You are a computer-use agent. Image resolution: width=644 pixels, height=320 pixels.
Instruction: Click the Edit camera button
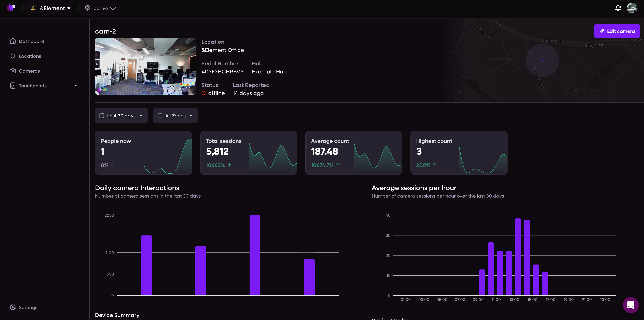click(617, 31)
